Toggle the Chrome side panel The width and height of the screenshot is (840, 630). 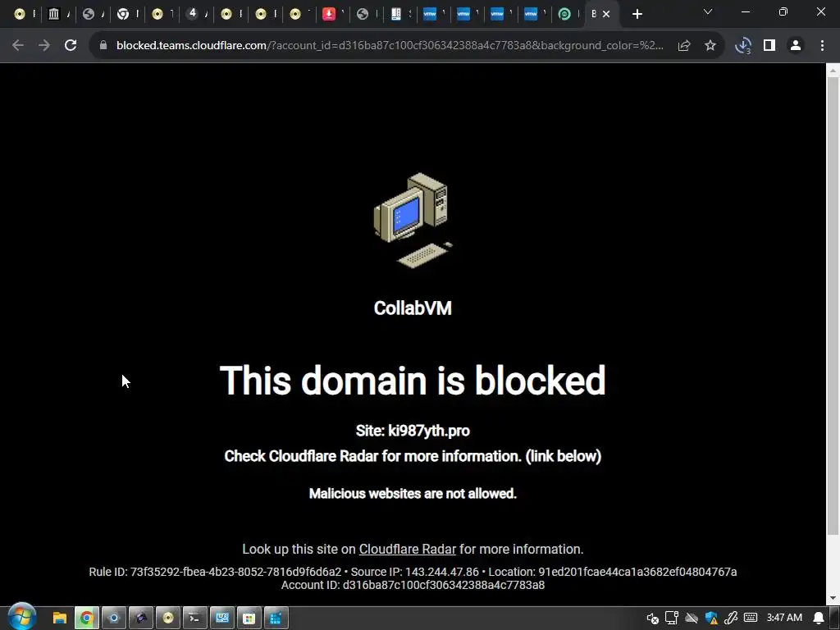point(769,46)
